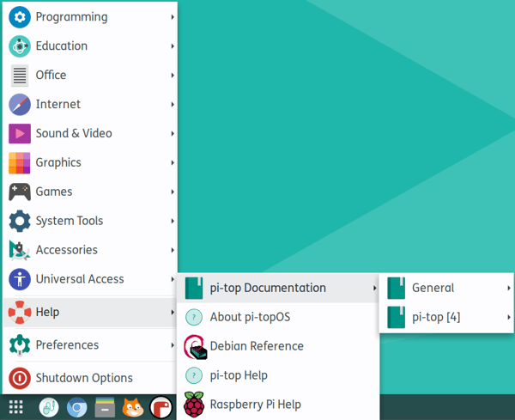The image size is (515, 420).
Task: Click the red square app icon in taskbar
Action: 161,407
